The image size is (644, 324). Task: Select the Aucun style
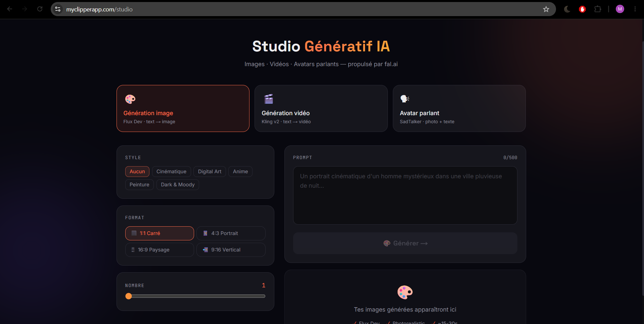point(137,172)
